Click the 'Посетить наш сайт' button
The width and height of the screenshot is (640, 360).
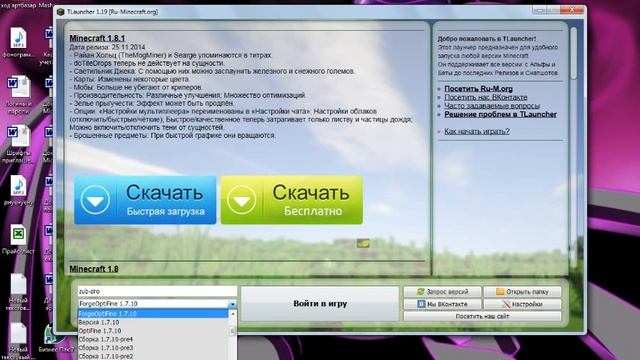coord(482,316)
